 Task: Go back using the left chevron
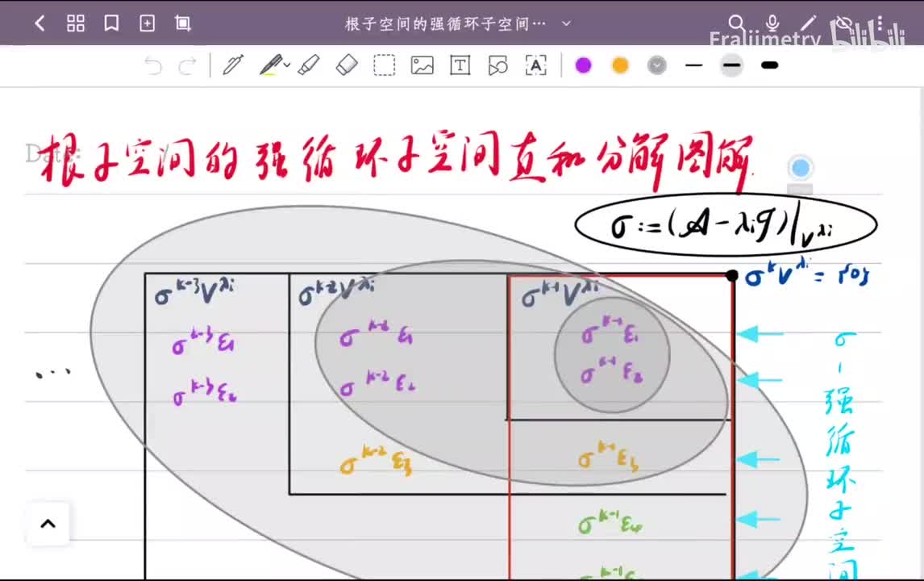40,23
